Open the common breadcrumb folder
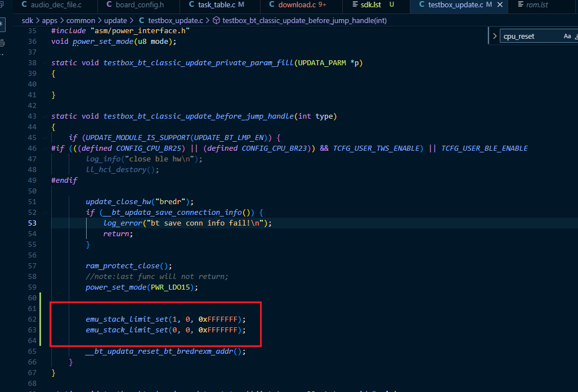 click(x=80, y=21)
